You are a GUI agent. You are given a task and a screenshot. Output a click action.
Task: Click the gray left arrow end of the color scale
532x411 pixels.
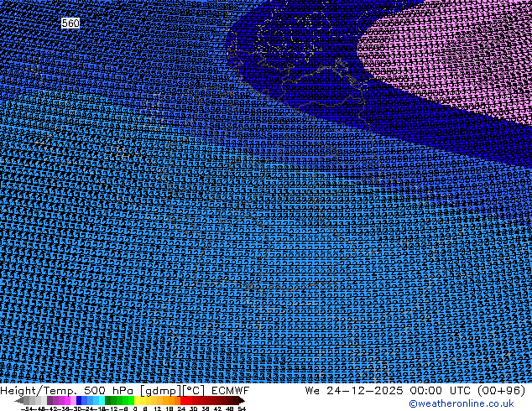coord(19,400)
